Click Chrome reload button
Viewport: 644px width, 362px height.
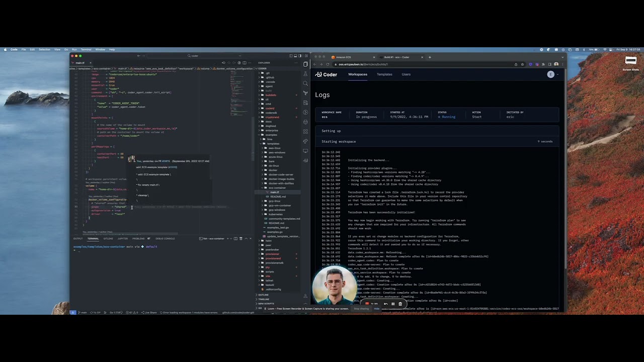[328, 64]
